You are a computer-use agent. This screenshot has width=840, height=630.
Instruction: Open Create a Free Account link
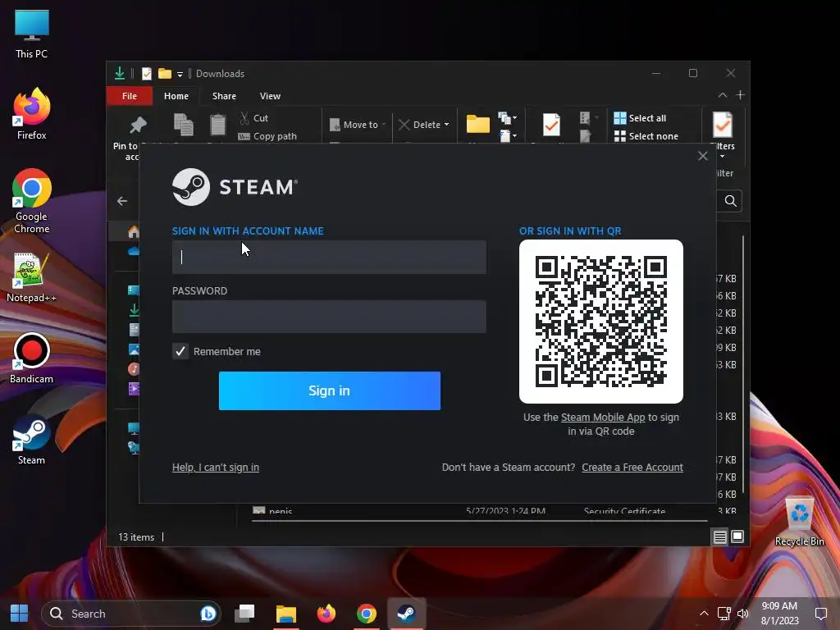click(x=632, y=467)
